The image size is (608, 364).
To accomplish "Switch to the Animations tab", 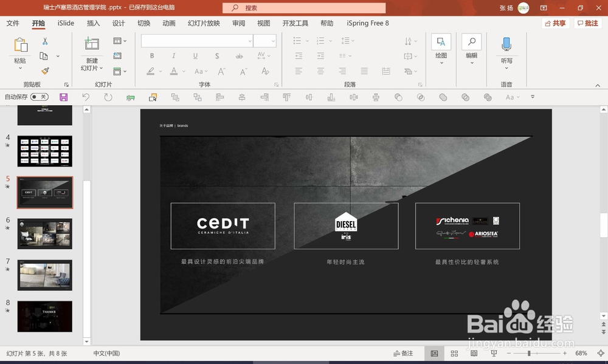I will (x=168, y=23).
